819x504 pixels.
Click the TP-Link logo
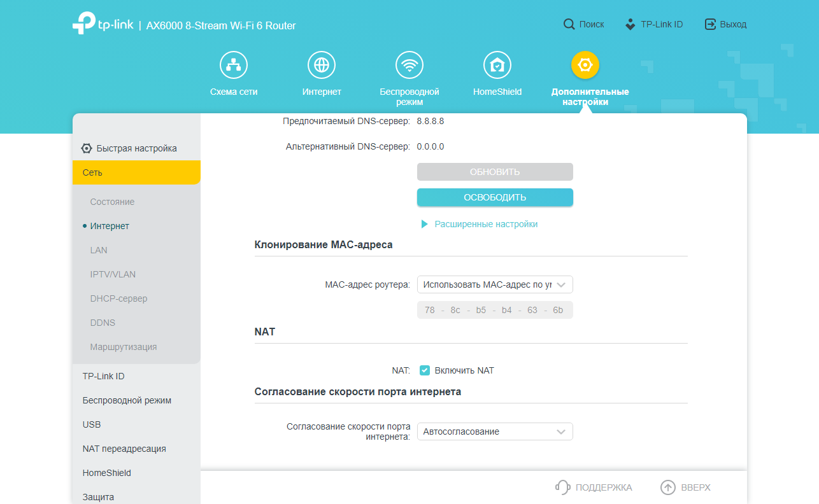[x=103, y=24]
